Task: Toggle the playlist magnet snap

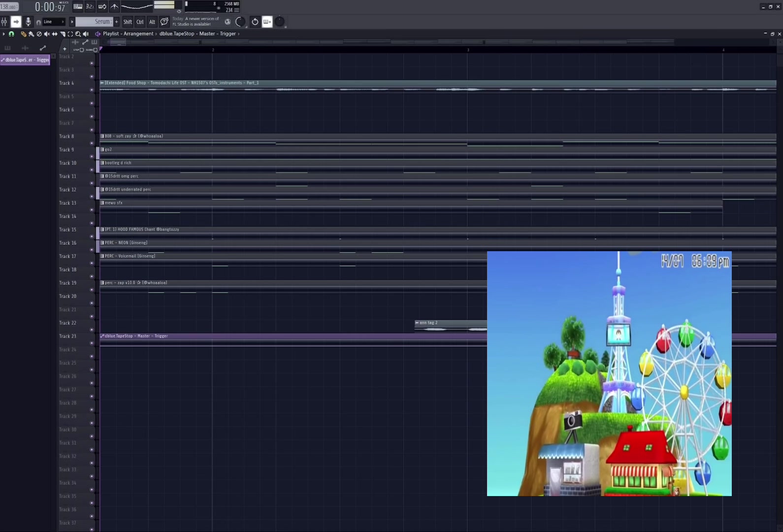Action: [11, 34]
